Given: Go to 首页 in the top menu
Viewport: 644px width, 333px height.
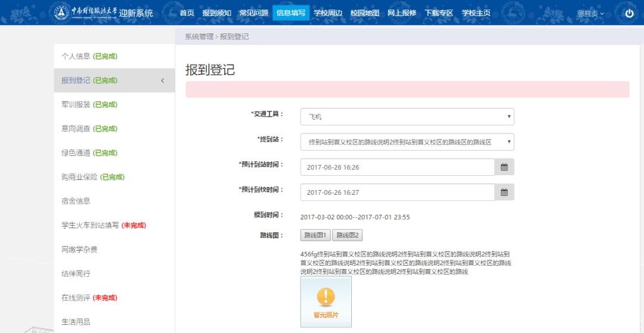Looking at the screenshot, I should (x=187, y=13).
